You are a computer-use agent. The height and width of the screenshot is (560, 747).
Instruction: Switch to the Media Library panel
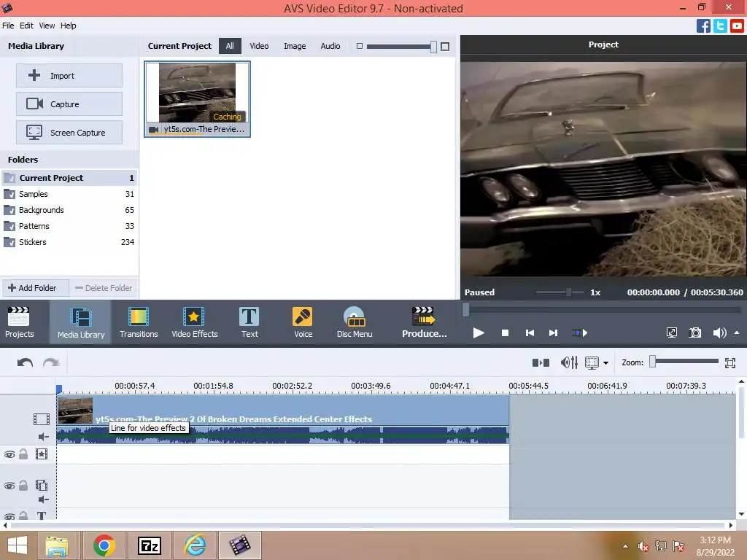pos(80,322)
